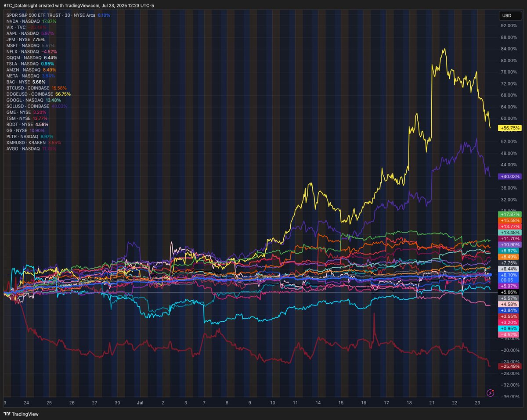Select the META · NASDAQ legend entry
Screen dimensions: 527x420
pyautogui.click(x=30, y=76)
